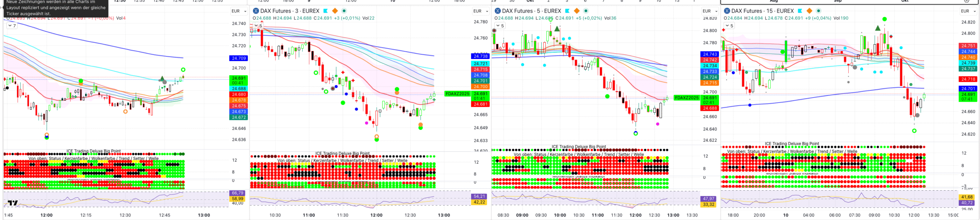Click the 66,79 RSI value label
Image resolution: width=980 pixels, height=220 pixels.
238,193
